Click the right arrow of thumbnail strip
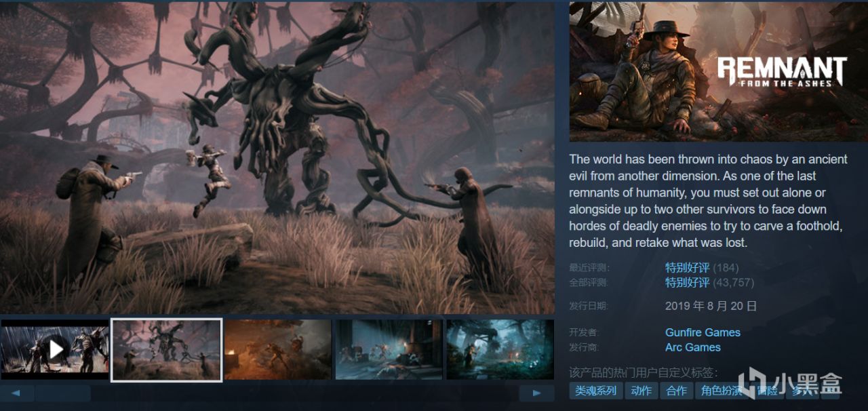Viewport: 868px width, 411px height. click(536, 393)
